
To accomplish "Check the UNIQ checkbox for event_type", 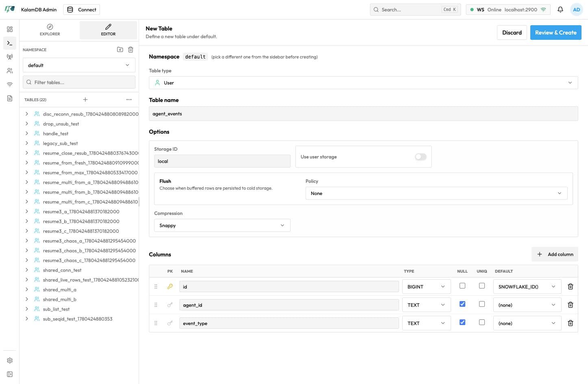I will click(x=482, y=322).
